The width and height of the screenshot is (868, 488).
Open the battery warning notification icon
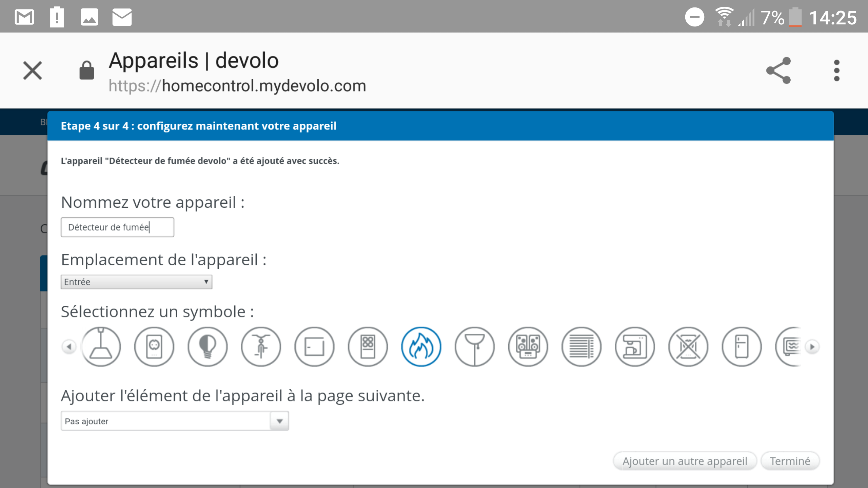57,17
